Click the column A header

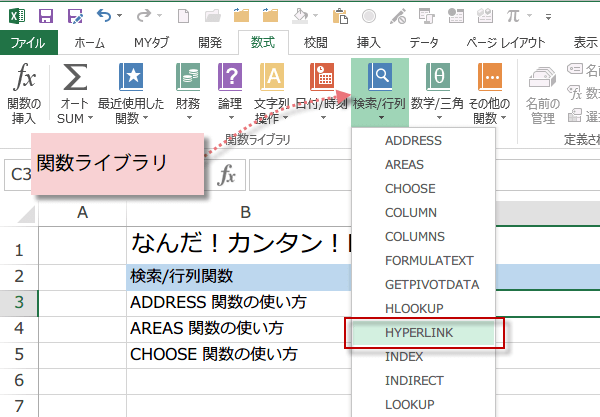tap(82, 212)
